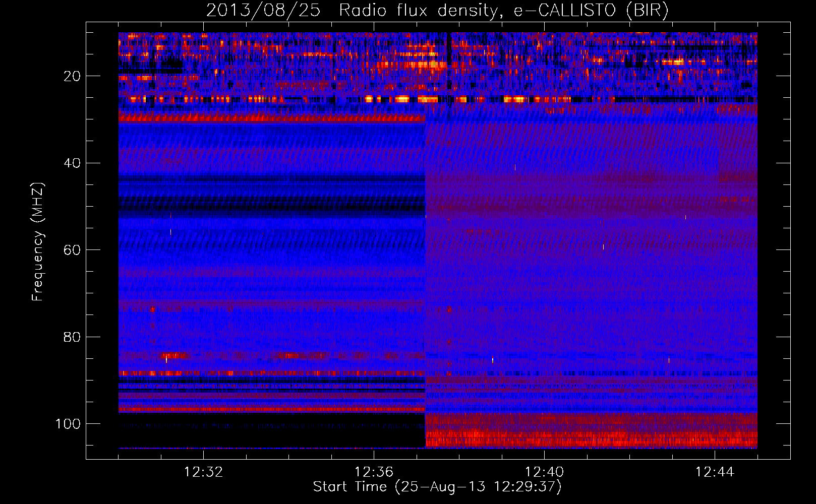Click the 60 frequency tick label
Viewport: 816px width, 504px height.
[x=73, y=250]
